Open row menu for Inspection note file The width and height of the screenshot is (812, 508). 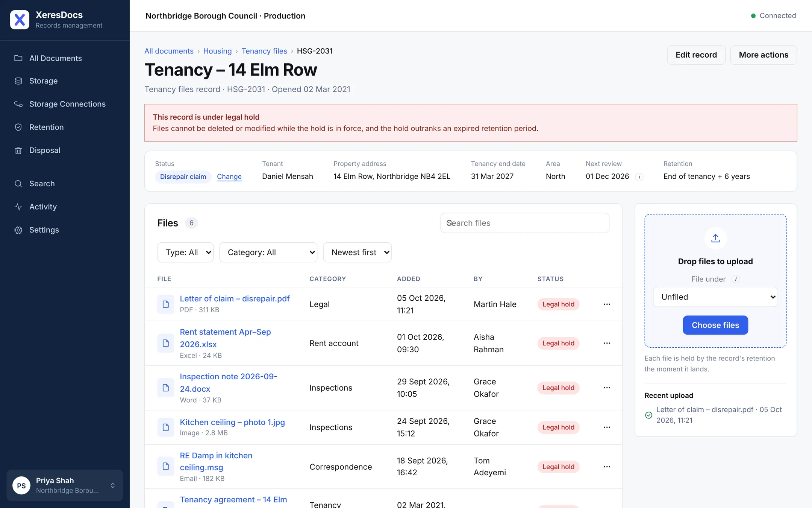click(x=607, y=388)
